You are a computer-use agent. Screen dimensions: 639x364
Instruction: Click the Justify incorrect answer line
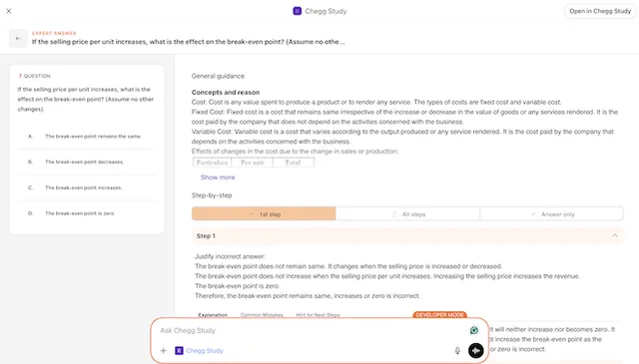(230, 256)
